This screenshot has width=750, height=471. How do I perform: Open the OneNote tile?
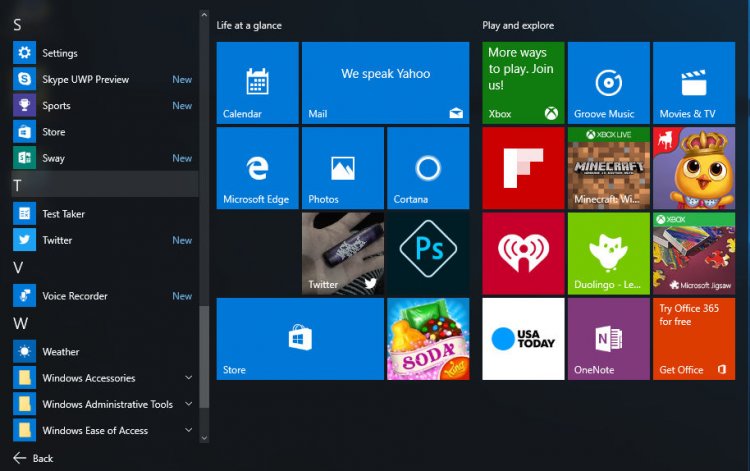(608, 339)
